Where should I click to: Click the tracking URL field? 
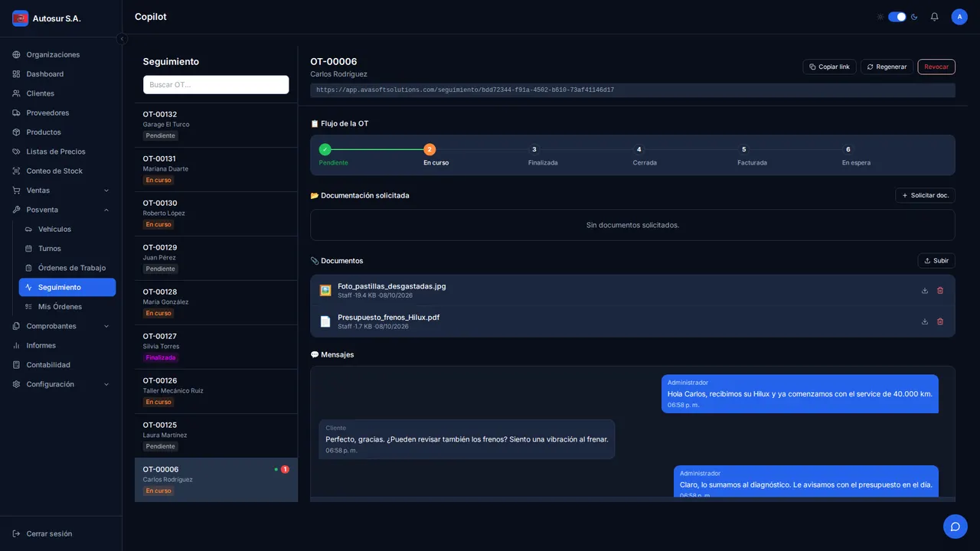[x=632, y=90]
